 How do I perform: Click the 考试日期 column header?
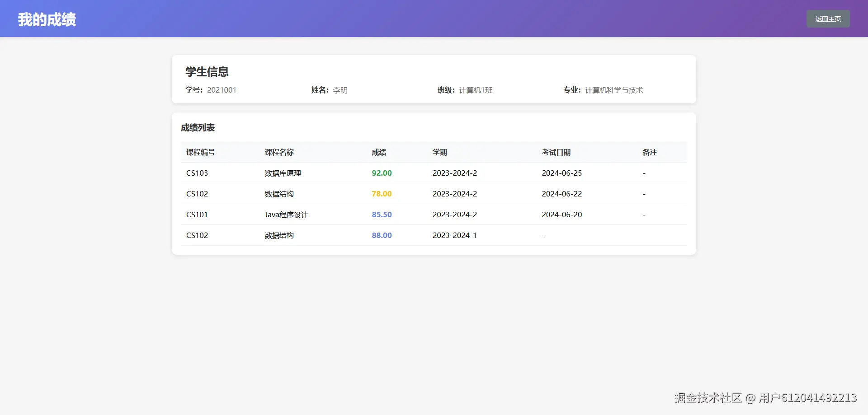pyautogui.click(x=556, y=153)
